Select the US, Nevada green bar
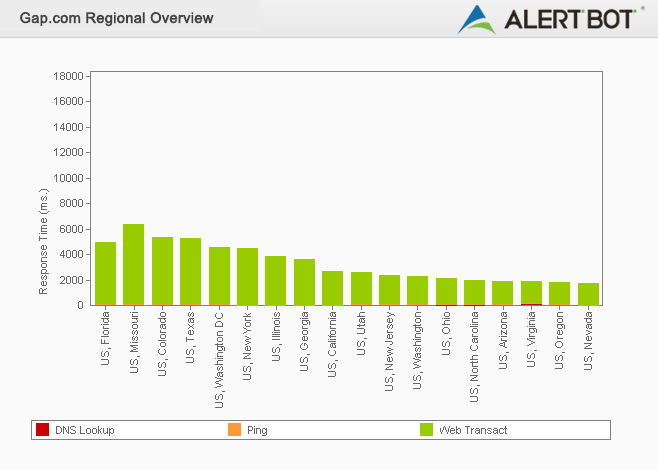Image resolution: width=658 pixels, height=470 pixels. point(588,294)
